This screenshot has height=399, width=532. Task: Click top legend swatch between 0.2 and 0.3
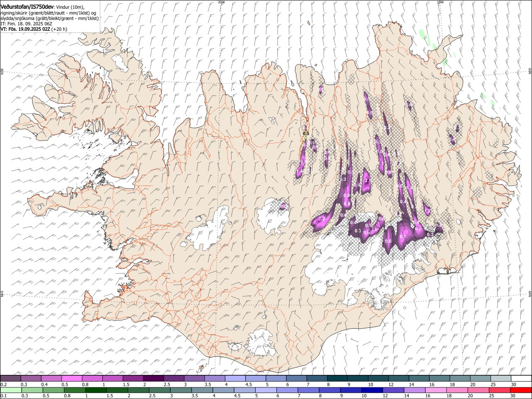pyautogui.click(x=10, y=378)
